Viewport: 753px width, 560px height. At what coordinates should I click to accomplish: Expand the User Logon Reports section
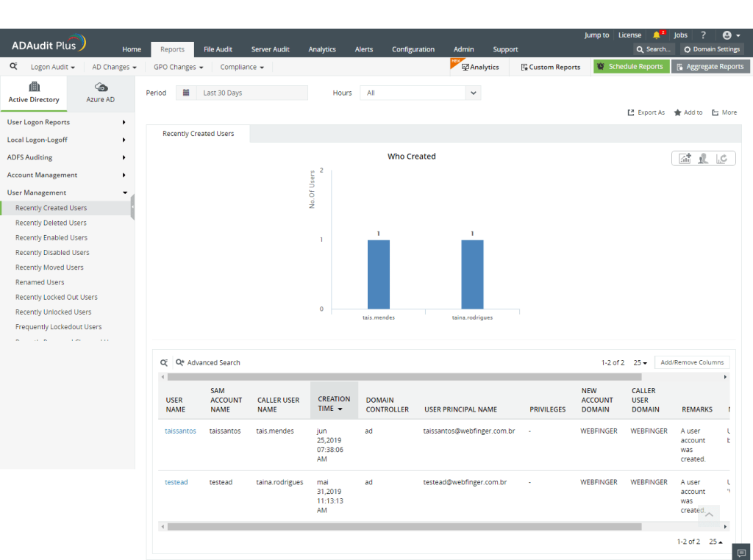[x=124, y=122]
